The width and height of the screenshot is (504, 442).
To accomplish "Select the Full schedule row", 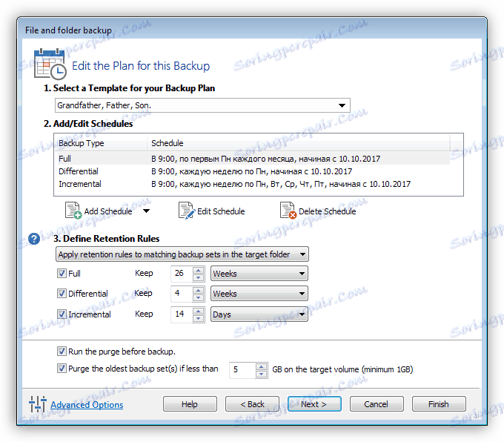I will pyautogui.click(x=252, y=159).
